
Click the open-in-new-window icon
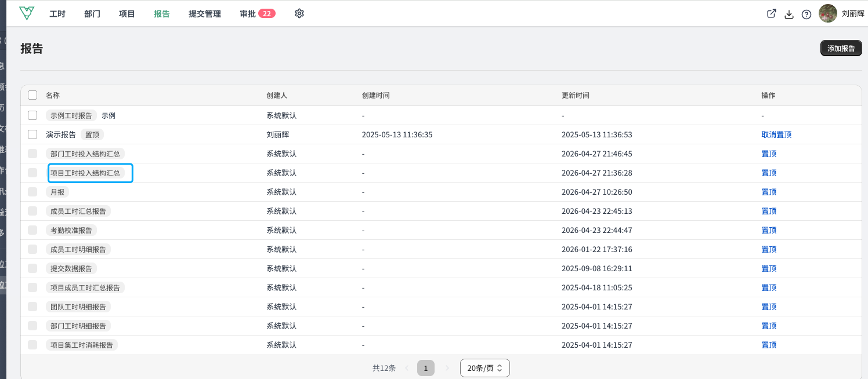click(x=772, y=14)
